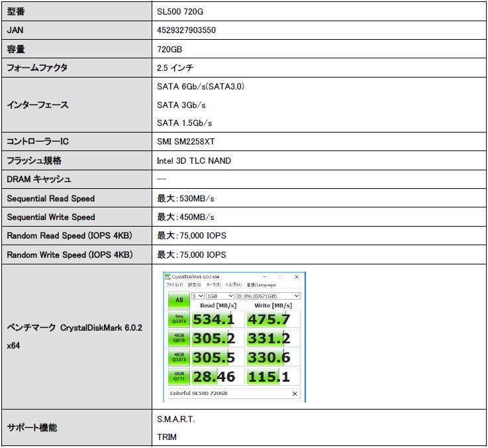Open the 設定(S) menu
The width and height of the screenshot is (488, 448).
[x=195, y=285]
